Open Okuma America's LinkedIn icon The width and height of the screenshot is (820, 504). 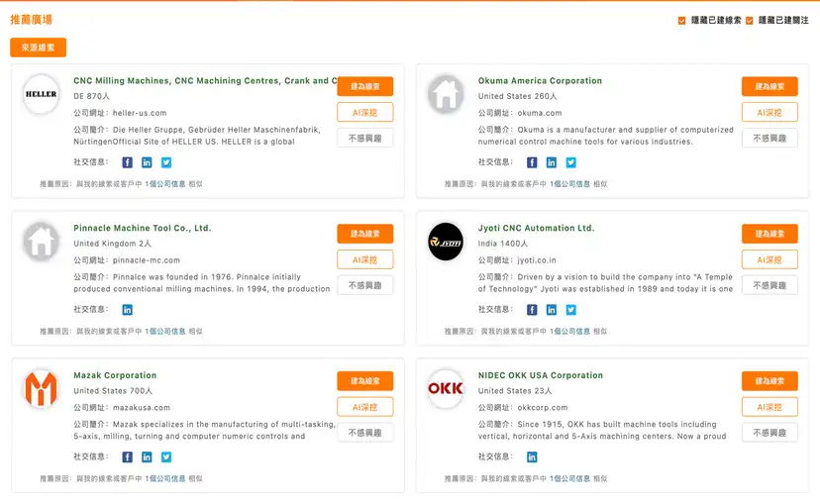click(552, 162)
